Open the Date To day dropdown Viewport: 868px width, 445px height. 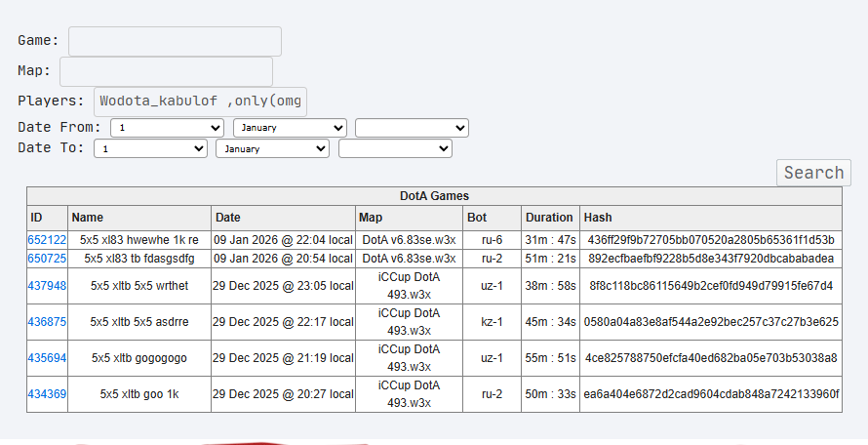pos(150,148)
